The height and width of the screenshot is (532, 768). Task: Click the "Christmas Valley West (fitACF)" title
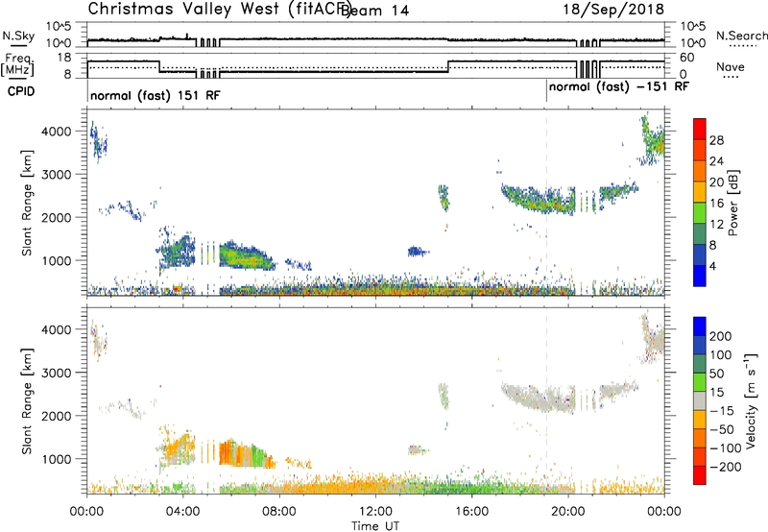(x=219, y=10)
